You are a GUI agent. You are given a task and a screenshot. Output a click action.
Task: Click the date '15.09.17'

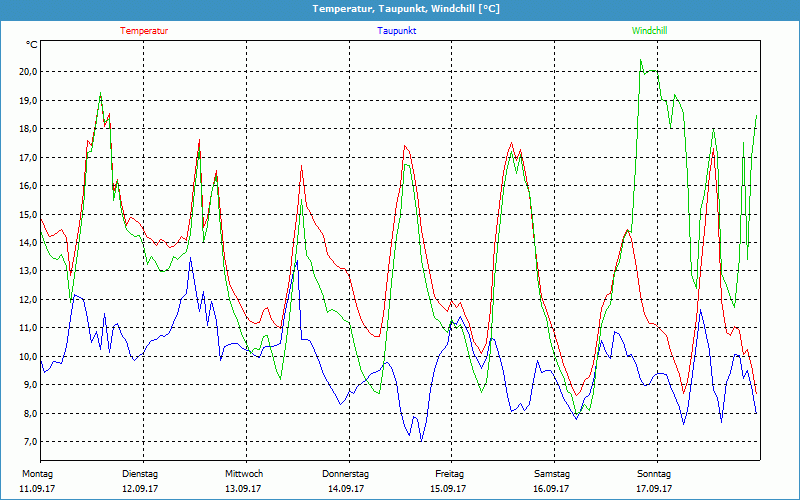(448, 489)
